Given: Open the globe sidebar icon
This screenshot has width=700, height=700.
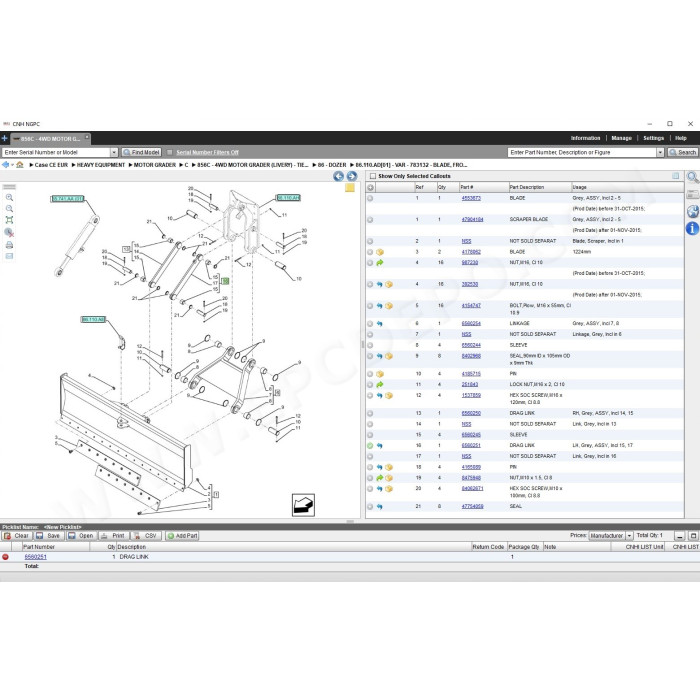Looking at the screenshot, I should click(692, 211).
